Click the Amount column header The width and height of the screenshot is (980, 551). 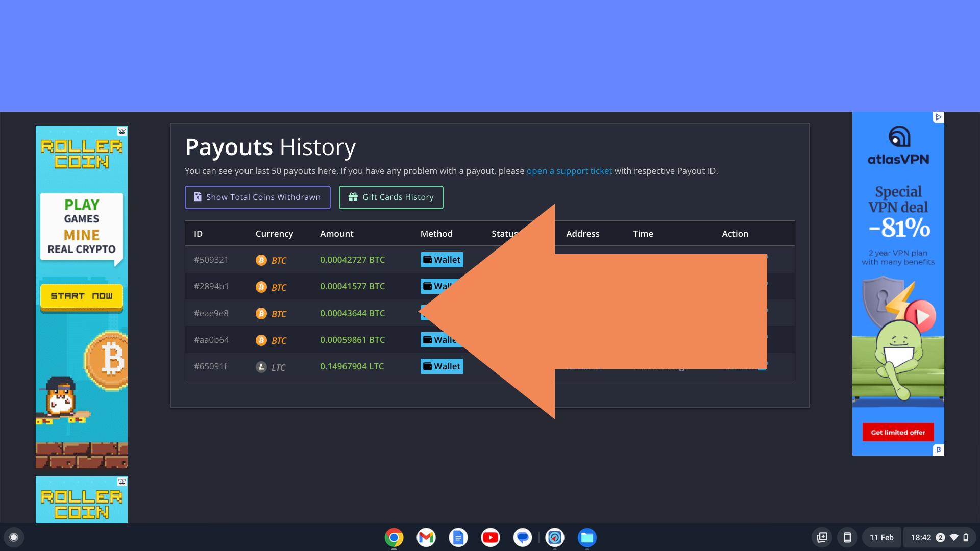[336, 234]
